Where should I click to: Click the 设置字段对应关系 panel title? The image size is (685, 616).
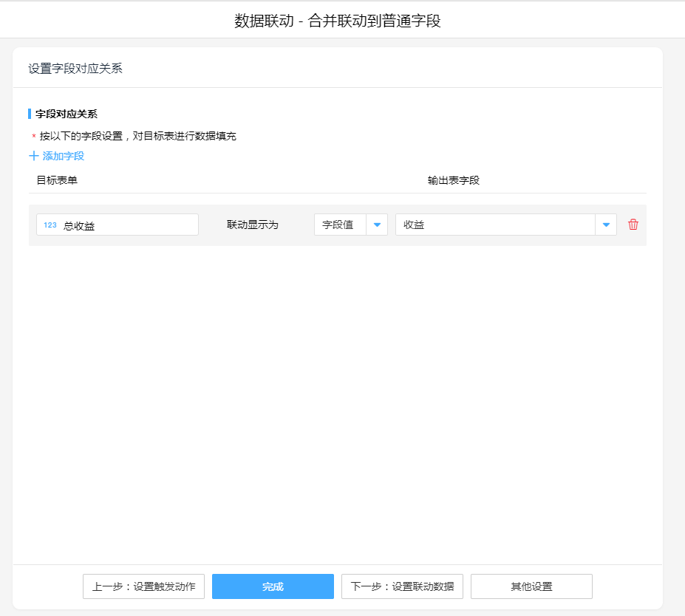(75, 69)
